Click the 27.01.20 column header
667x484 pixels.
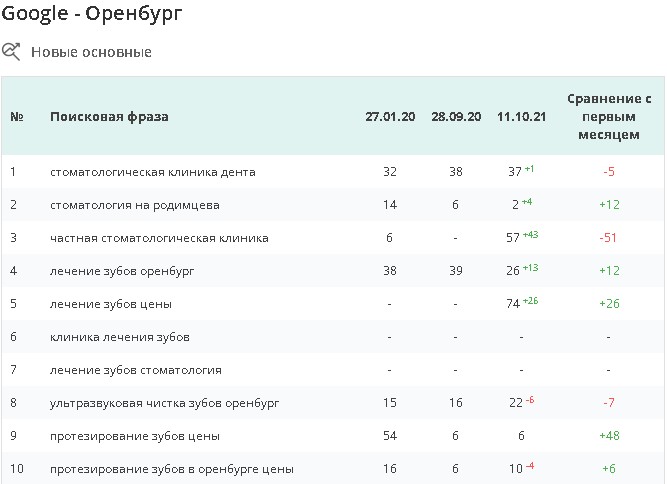click(x=388, y=117)
